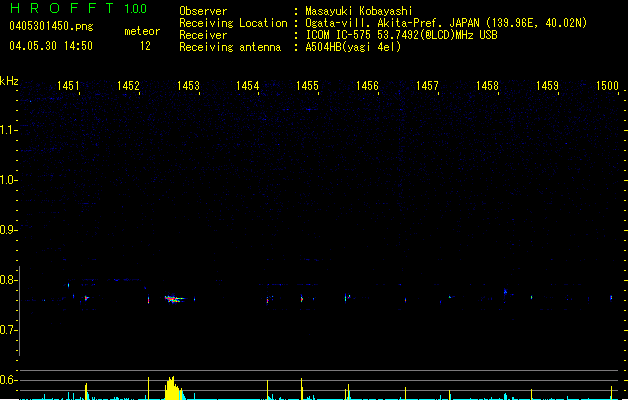Click the date stamp 04.05.30 14:50

pos(51,46)
